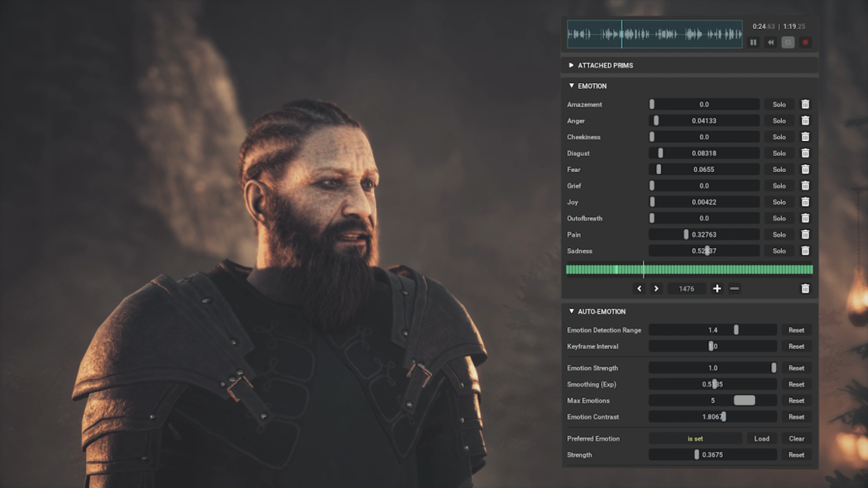
Task: Toggle the loop playback button
Action: click(788, 43)
